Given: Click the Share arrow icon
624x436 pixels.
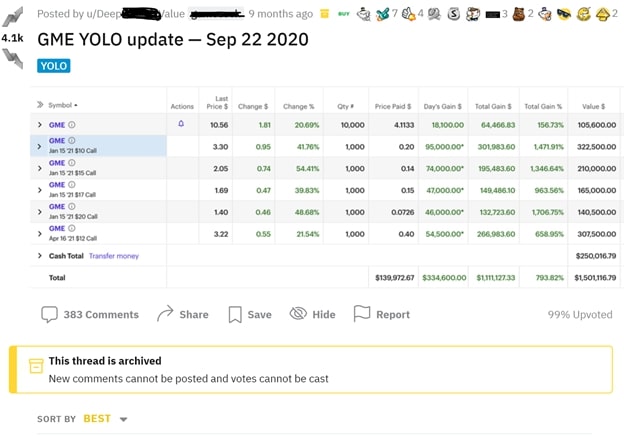Looking at the screenshot, I should [165, 313].
